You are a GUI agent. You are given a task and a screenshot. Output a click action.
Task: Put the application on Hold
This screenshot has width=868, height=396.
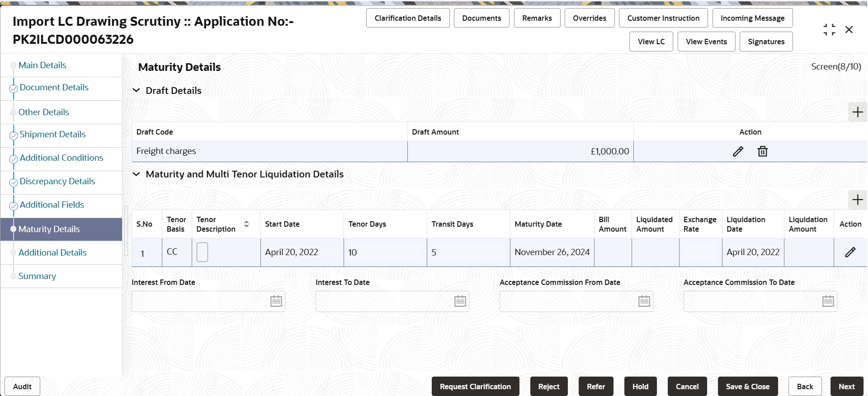tap(640, 387)
